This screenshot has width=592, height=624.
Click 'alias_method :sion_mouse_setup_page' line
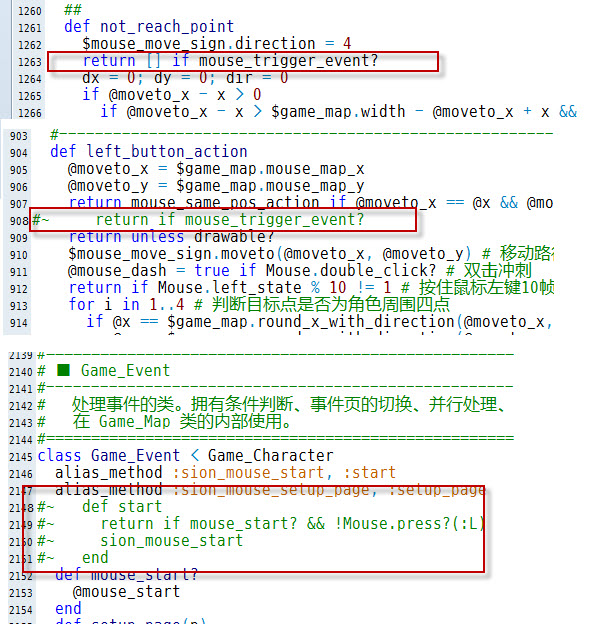coord(270,490)
